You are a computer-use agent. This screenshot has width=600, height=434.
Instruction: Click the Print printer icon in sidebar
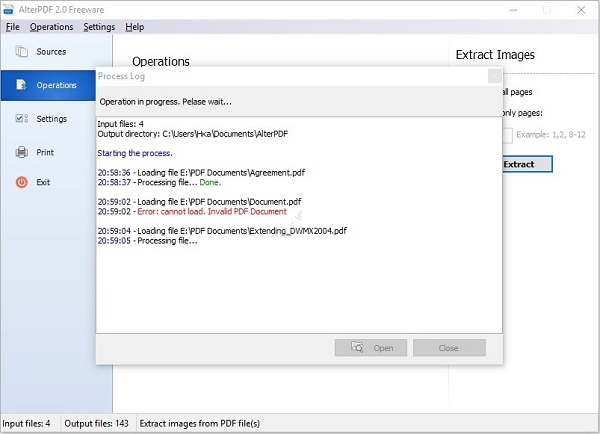click(21, 152)
